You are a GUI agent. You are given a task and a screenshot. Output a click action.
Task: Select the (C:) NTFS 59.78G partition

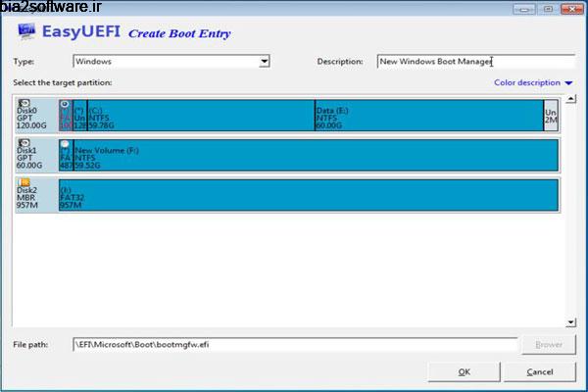coord(201,116)
